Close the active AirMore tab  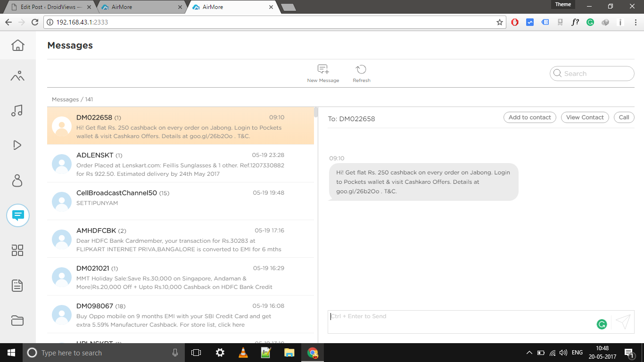[271, 7]
